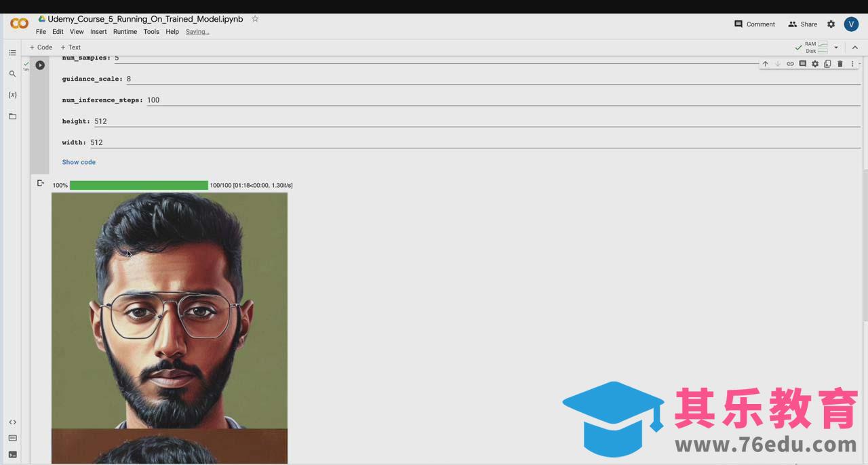Image resolution: width=868 pixels, height=465 pixels.
Task: Open the Tools menu
Action: coord(151,32)
